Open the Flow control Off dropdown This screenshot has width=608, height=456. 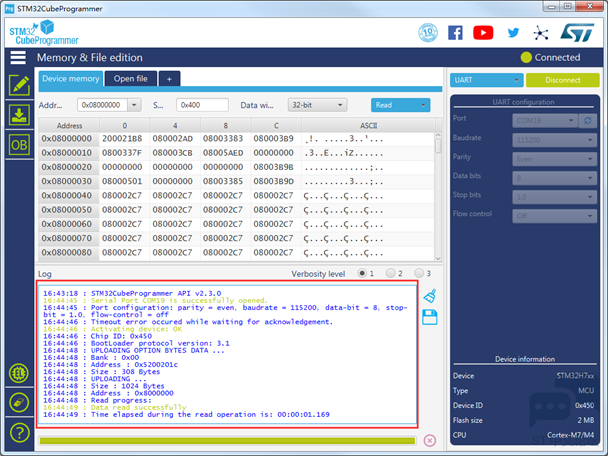[554, 216]
